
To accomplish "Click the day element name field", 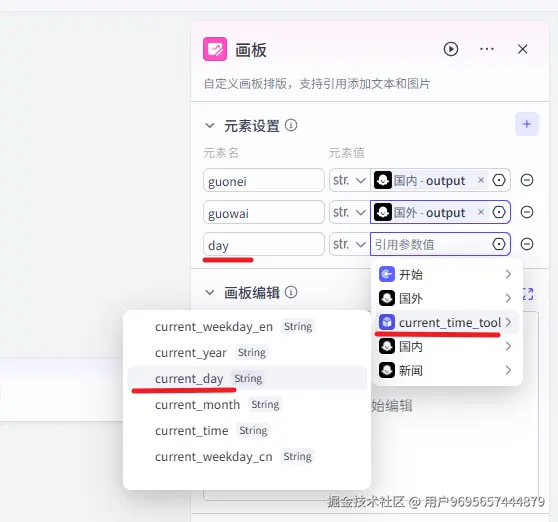I will (x=264, y=244).
